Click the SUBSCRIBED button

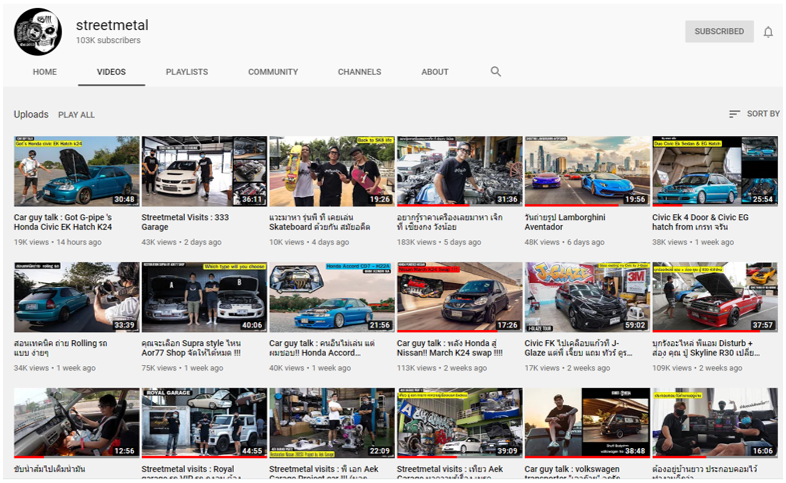[x=719, y=32]
